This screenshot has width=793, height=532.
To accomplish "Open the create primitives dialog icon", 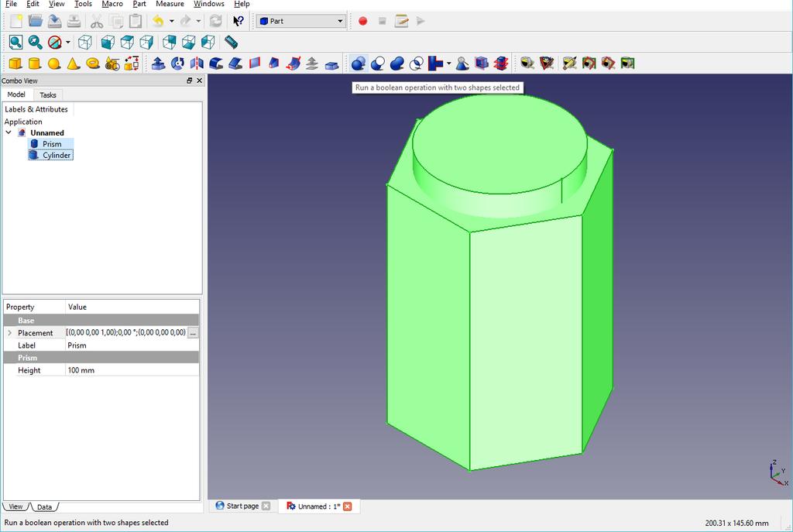I will coord(112,63).
